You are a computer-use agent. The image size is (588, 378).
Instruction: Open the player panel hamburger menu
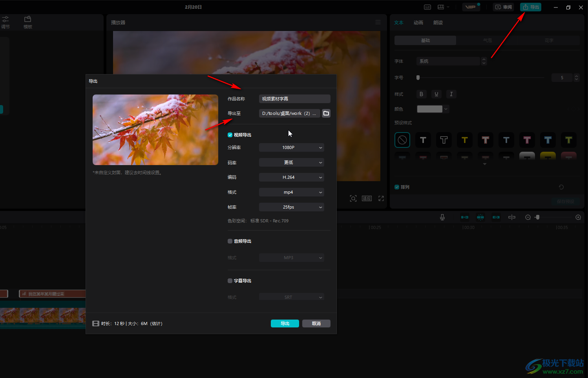coord(378,22)
